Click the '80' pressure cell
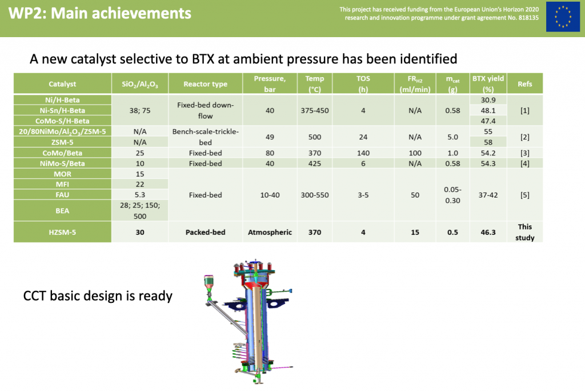 pos(270,153)
